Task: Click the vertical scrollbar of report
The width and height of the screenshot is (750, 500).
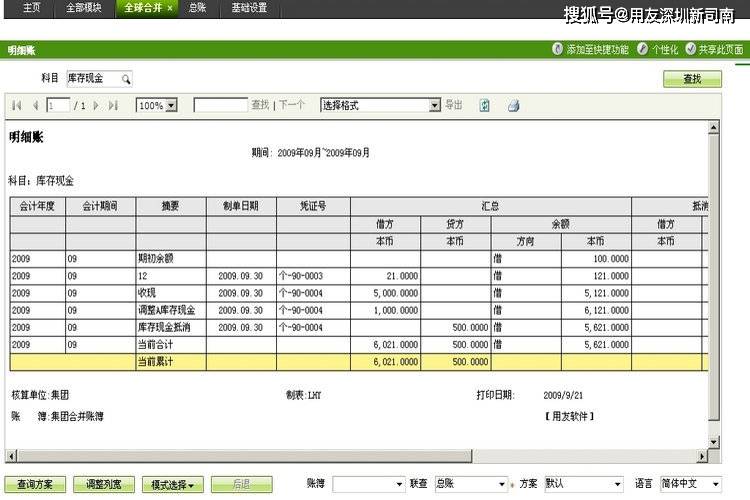Action: pos(713,270)
